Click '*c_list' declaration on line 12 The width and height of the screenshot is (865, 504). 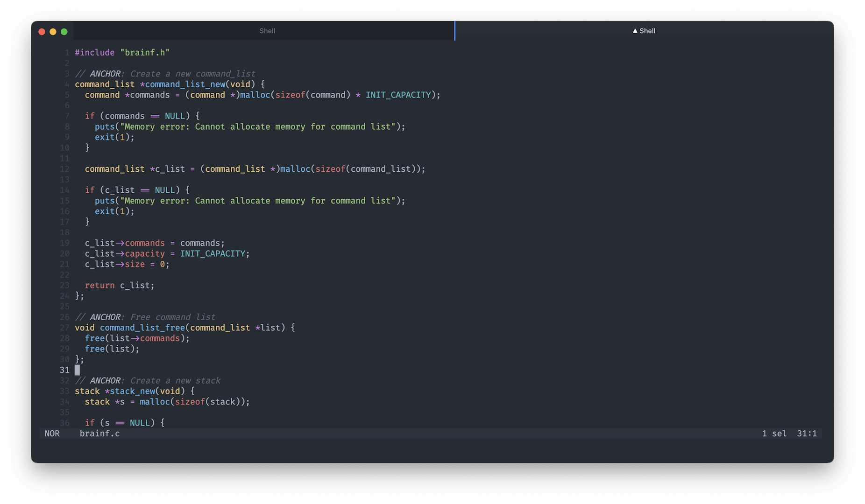pyautogui.click(x=167, y=169)
